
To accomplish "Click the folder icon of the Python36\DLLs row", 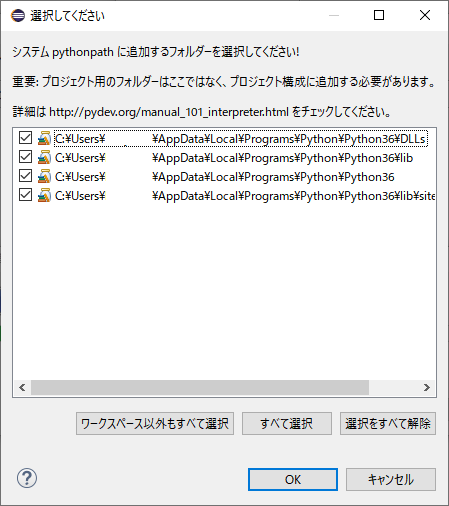I will tap(44, 138).
